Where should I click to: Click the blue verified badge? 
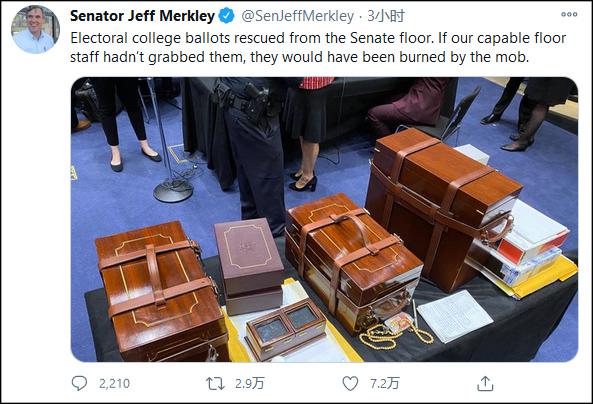click(x=227, y=16)
